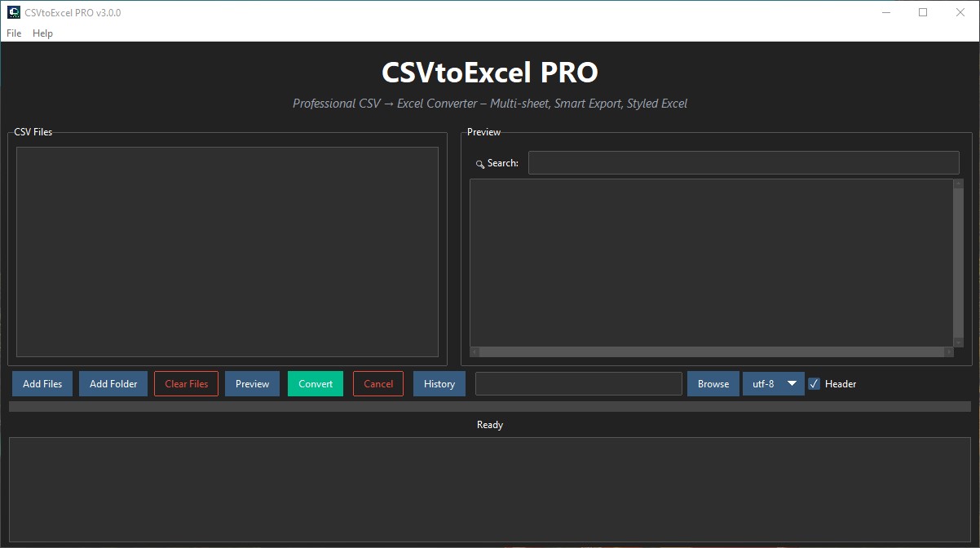The image size is (980, 548).
Task: Click the Add Files button
Action: click(x=42, y=383)
